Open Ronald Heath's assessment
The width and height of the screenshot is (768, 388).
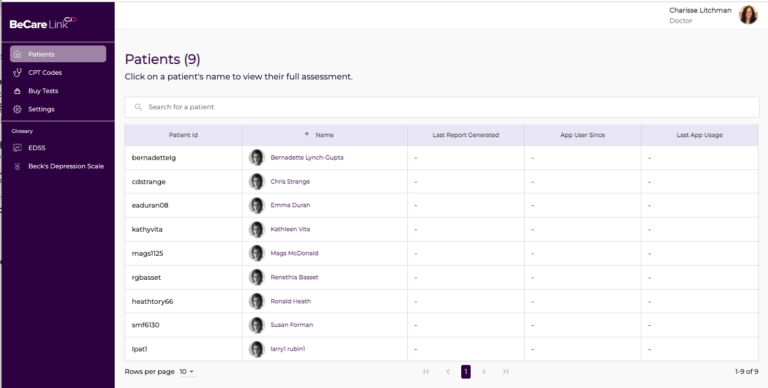[290, 301]
